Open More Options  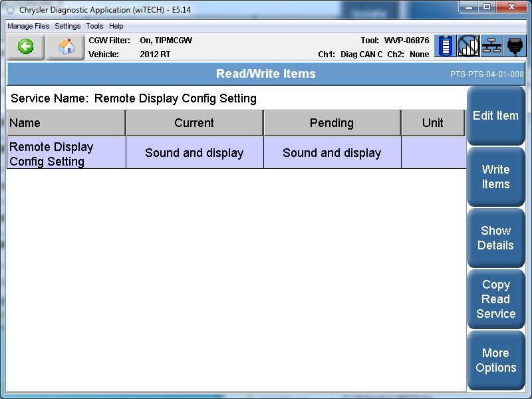pos(495,360)
